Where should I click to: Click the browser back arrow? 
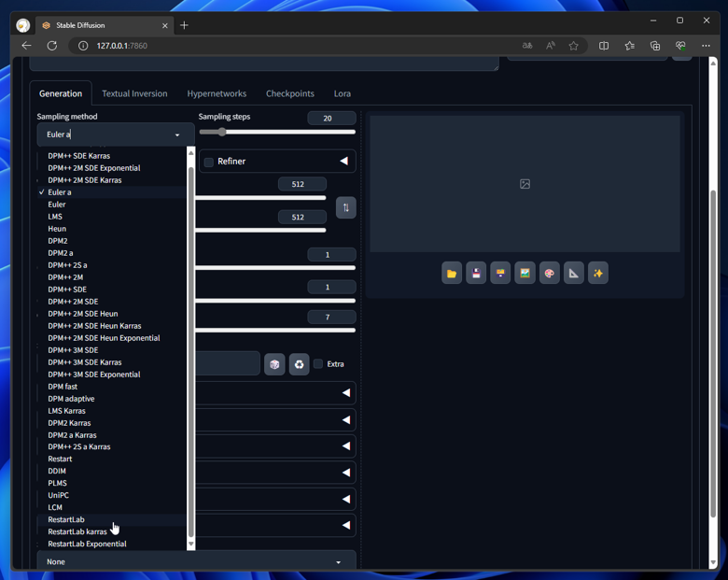tap(26, 46)
